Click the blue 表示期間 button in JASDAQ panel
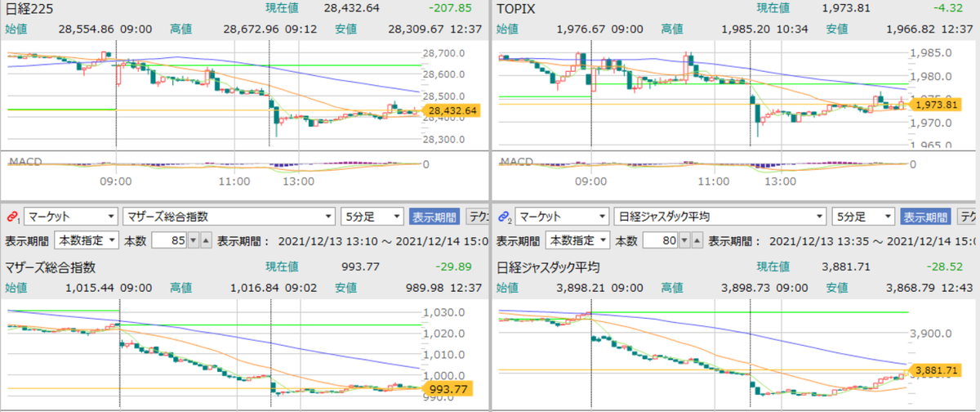 pyautogui.click(x=925, y=217)
